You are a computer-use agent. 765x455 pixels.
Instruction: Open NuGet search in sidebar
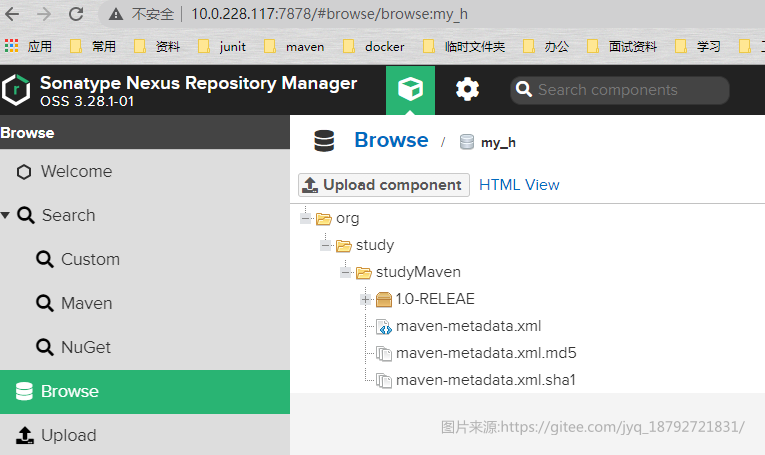pos(145,347)
